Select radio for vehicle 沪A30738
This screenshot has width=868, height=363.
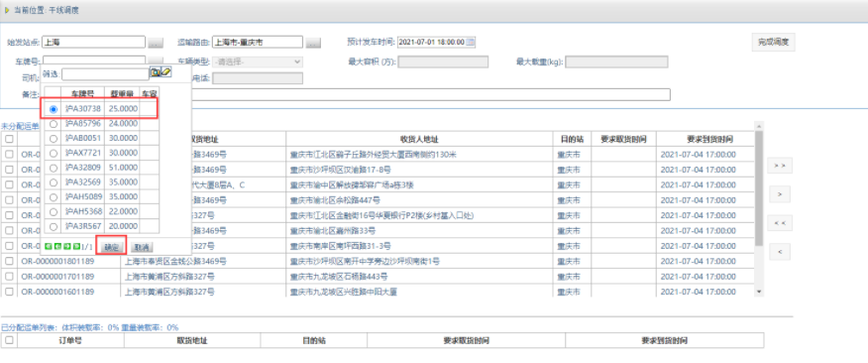[54, 109]
